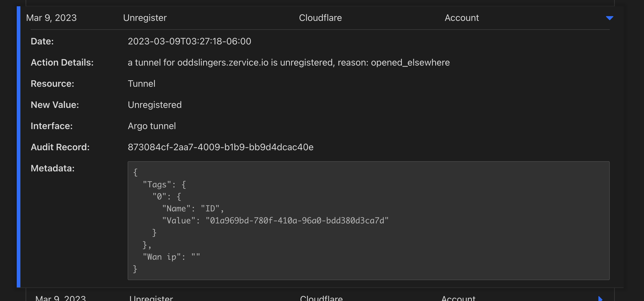The image size is (644, 301).
Task: Collapse the expanded Mar 9 audit entry arrow
Action: [x=609, y=18]
